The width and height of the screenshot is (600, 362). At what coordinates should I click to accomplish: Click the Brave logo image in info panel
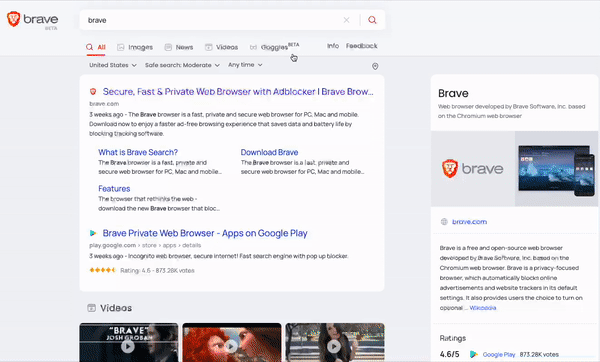[473, 169]
